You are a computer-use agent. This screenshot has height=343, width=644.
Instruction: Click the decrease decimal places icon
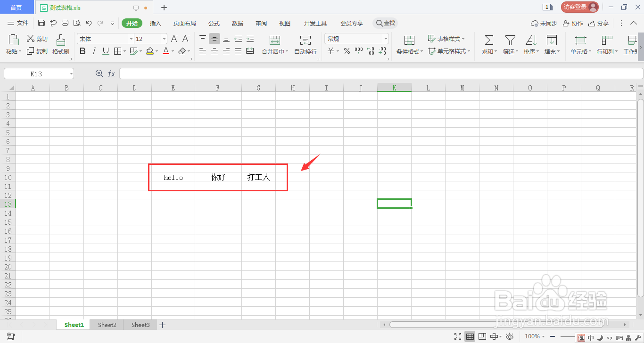[382, 51]
